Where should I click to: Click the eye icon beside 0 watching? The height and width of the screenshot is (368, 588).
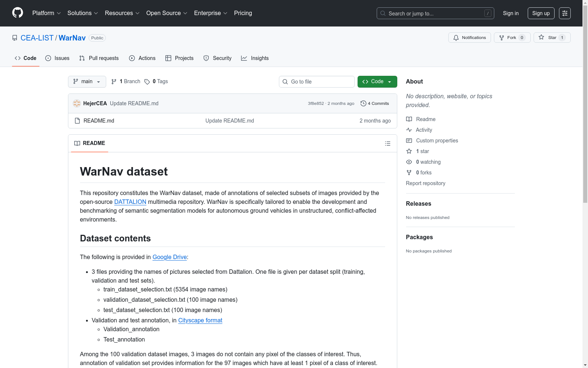[x=409, y=162]
